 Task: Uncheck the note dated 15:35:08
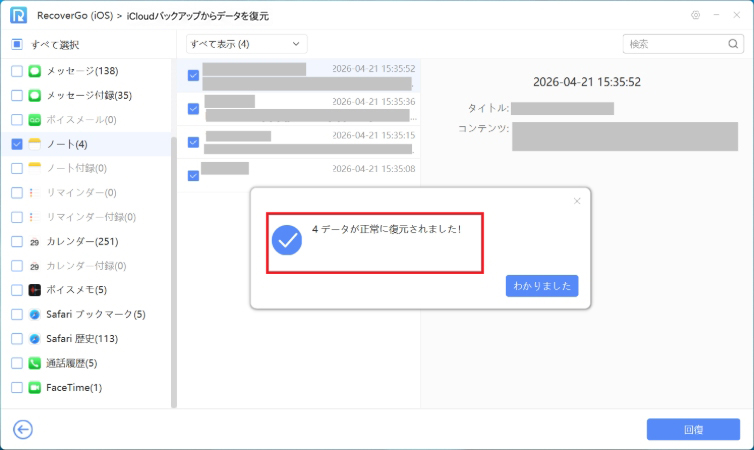[x=193, y=175]
